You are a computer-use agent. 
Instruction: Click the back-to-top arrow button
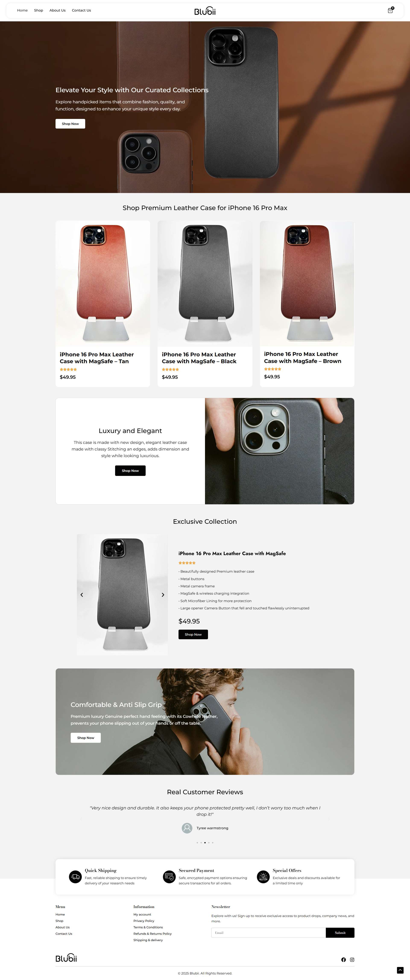click(x=400, y=970)
